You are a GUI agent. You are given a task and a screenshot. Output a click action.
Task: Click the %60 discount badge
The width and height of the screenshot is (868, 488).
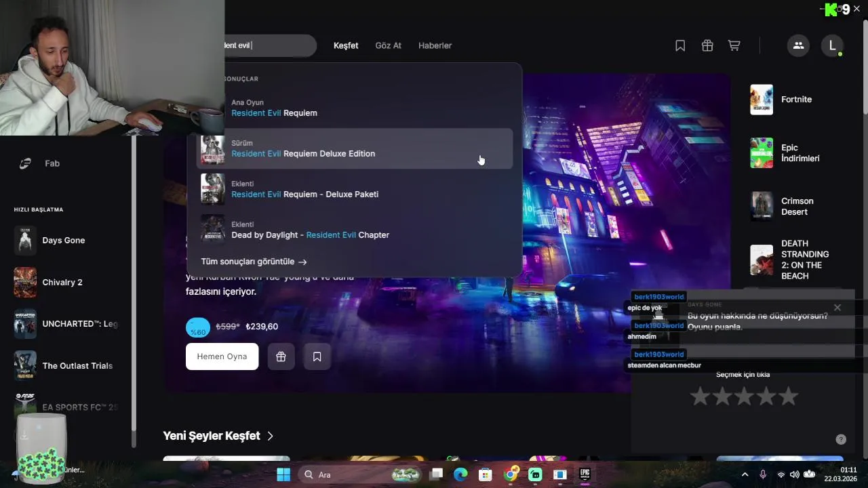click(198, 327)
